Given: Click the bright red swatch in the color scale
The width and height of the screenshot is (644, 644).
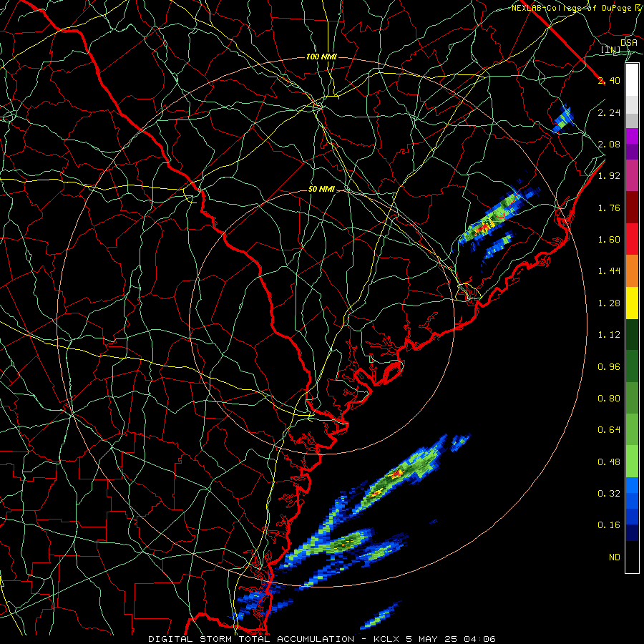Looking at the screenshot, I should 632,239.
